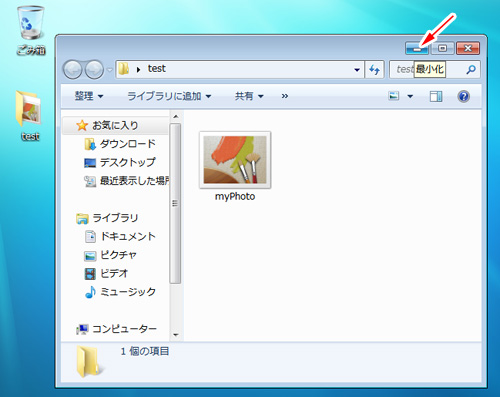Click the ドキュメント page icon
Image resolution: width=500 pixels, height=397 pixels.
[x=90, y=236]
